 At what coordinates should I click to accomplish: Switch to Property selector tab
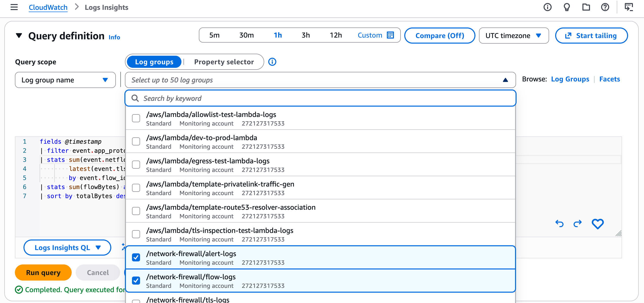[x=224, y=62]
